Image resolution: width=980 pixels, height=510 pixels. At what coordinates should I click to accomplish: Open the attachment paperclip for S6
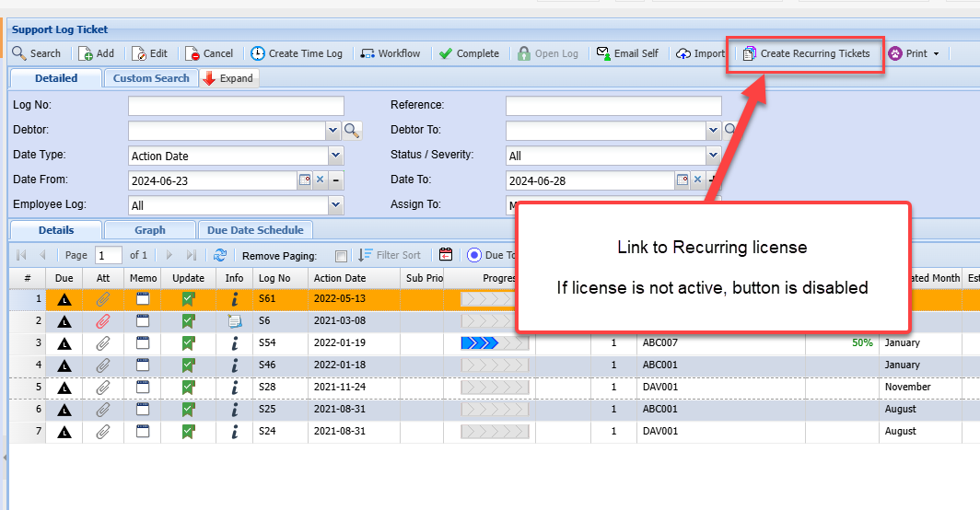pos(103,321)
